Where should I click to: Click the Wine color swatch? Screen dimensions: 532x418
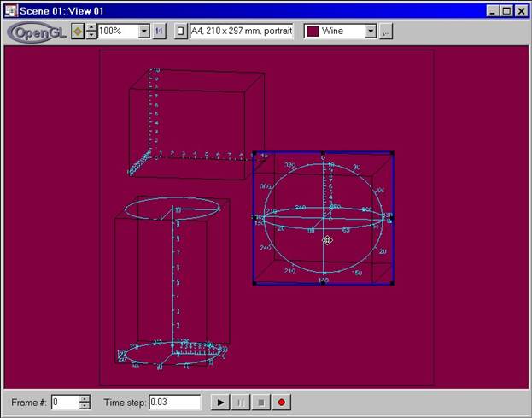tap(313, 31)
